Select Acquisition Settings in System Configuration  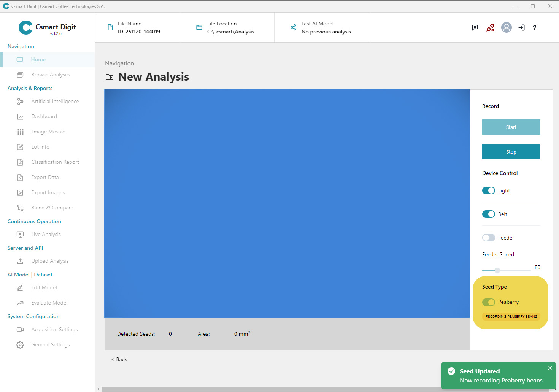[54, 330]
